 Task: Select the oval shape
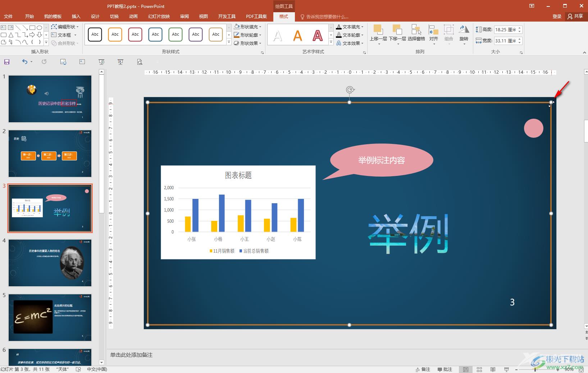tap(40, 28)
